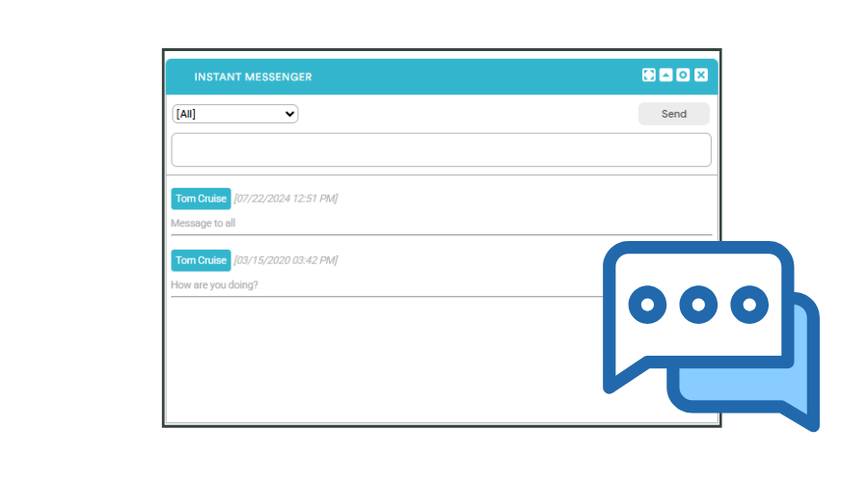This screenshot has height=482, width=868.
Task: Select Tom Cruise tag on 03/15/2020 message
Action: point(201,260)
